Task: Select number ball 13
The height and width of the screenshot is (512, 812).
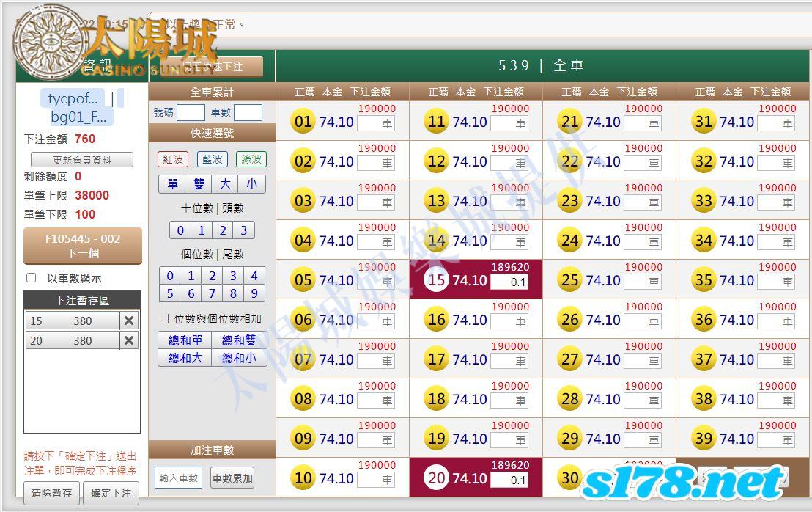Action: coord(437,200)
